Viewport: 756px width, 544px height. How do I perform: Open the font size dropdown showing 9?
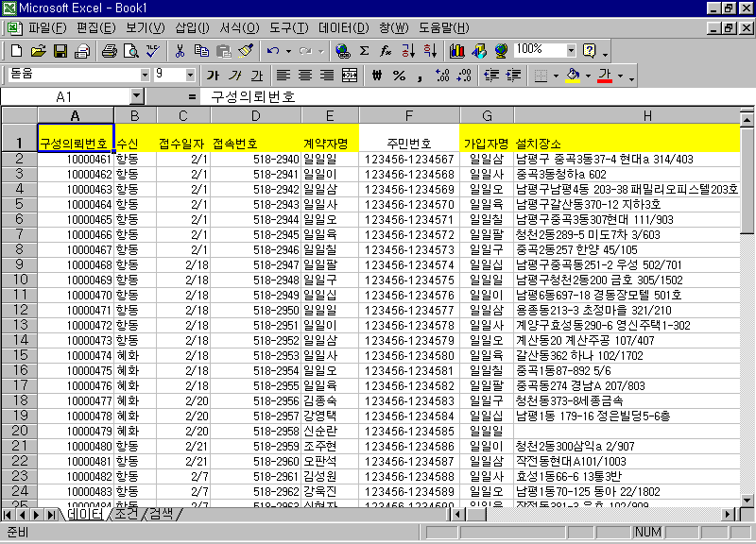[190, 76]
